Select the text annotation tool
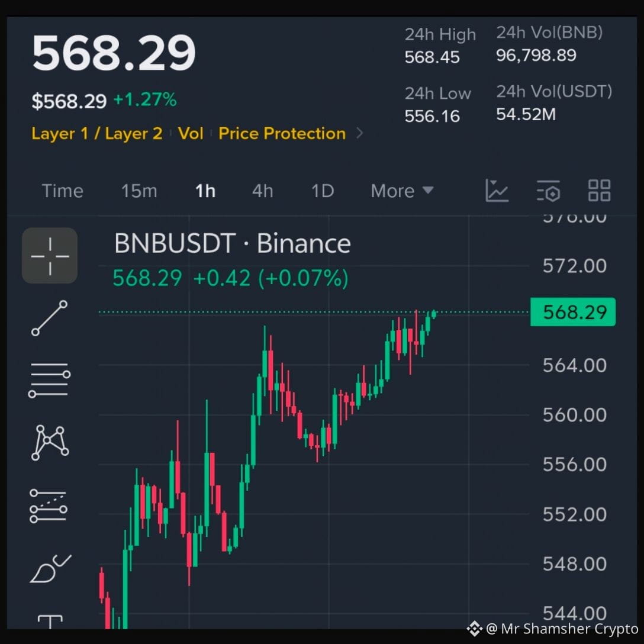The height and width of the screenshot is (644, 644). pyautogui.click(x=50, y=622)
